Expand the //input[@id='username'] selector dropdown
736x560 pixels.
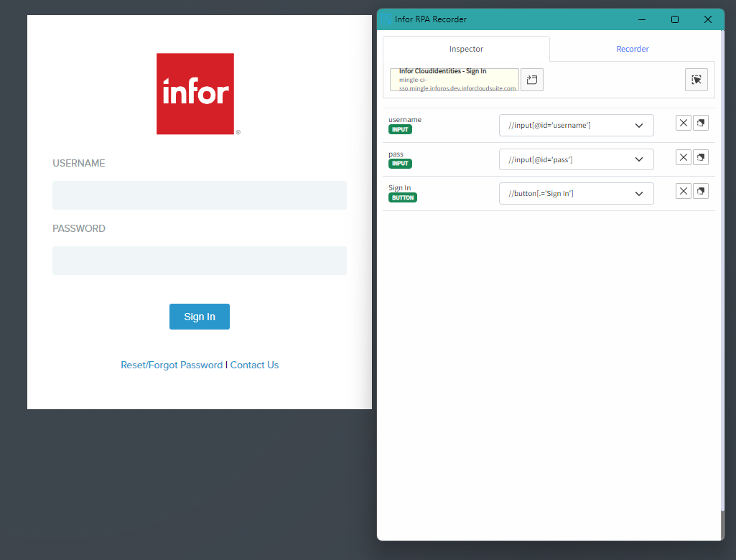(x=639, y=126)
